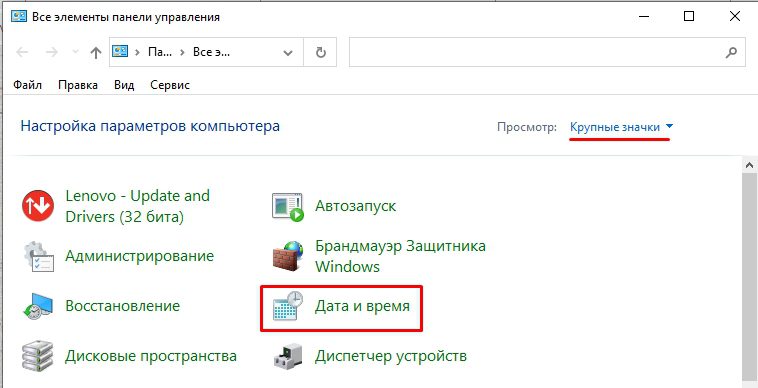Image resolution: width=758 pixels, height=388 pixels.
Task: Open the Файл menu
Action: pyautogui.click(x=28, y=86)
